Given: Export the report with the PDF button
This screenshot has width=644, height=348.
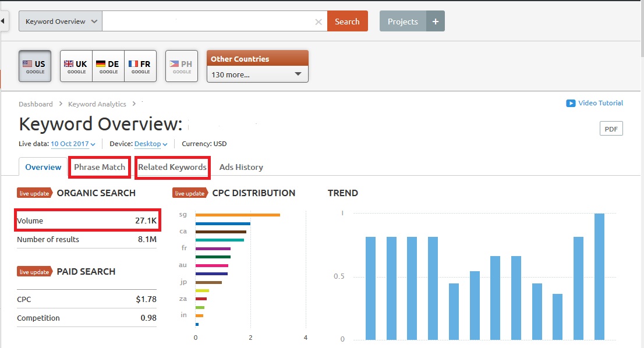Looking at the screenshot, I should coord(611,129).
